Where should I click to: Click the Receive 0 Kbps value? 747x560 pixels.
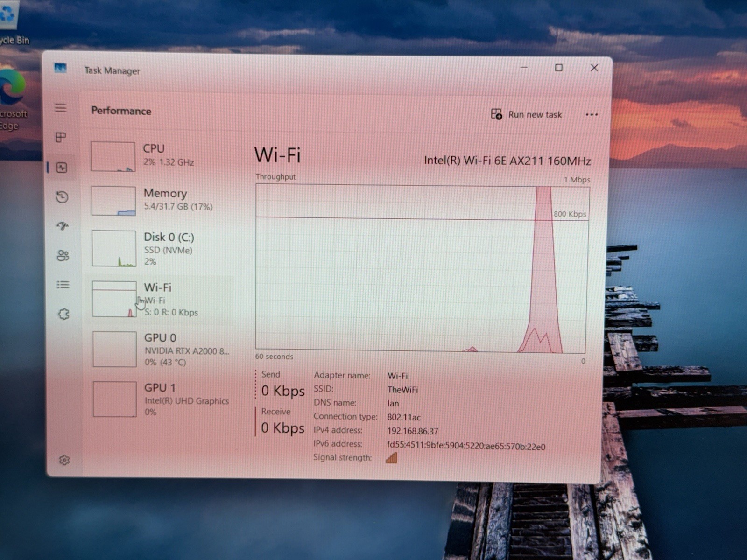(x=282, y=428)
